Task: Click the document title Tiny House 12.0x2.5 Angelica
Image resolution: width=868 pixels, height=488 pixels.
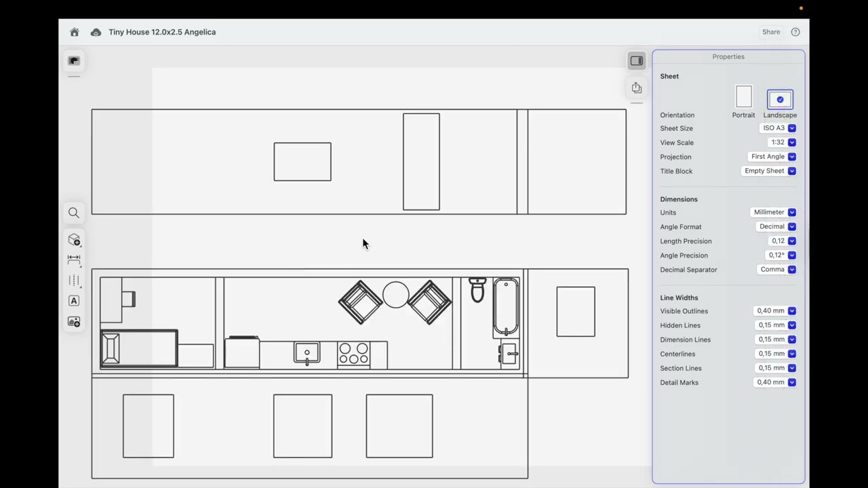Action: 162,32
